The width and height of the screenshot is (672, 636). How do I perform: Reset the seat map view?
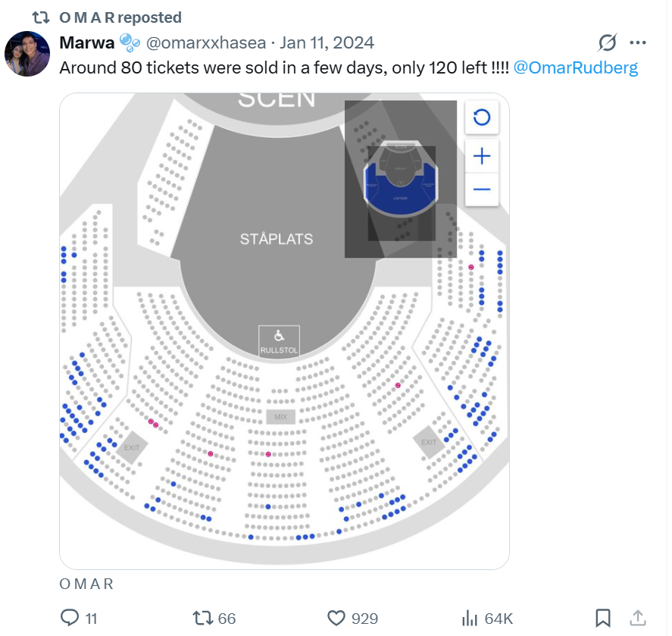click(x=482, y=117)
